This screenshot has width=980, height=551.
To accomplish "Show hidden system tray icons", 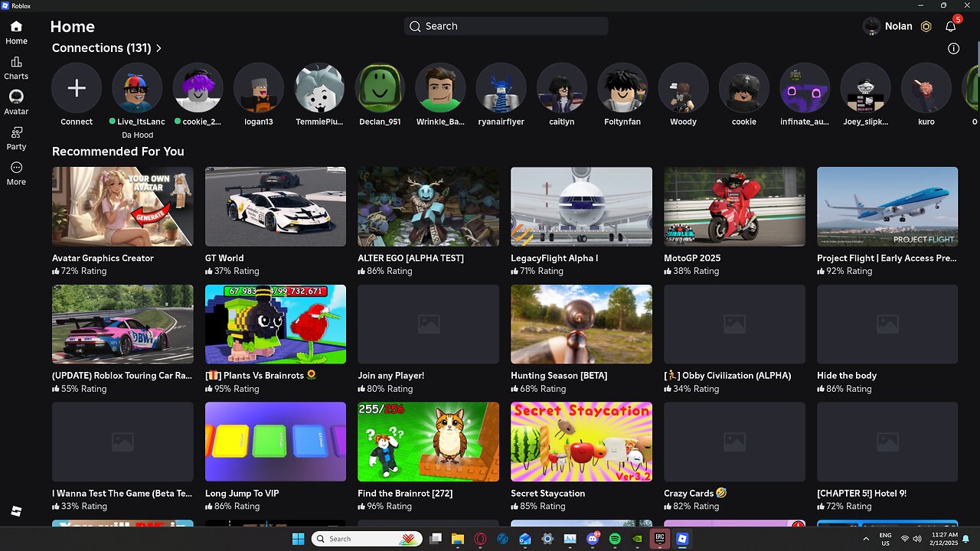I will [x=866, y=539].
